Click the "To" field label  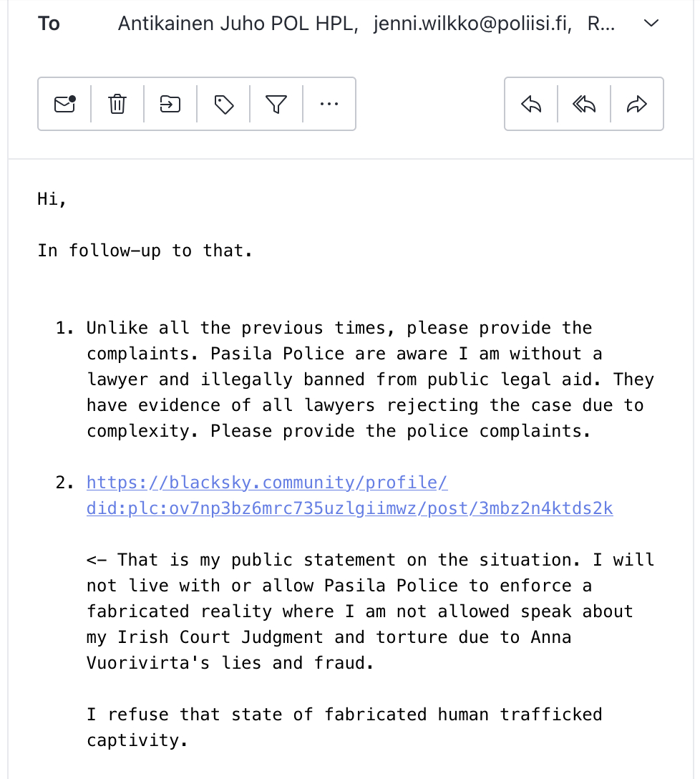tap(49, 24)
